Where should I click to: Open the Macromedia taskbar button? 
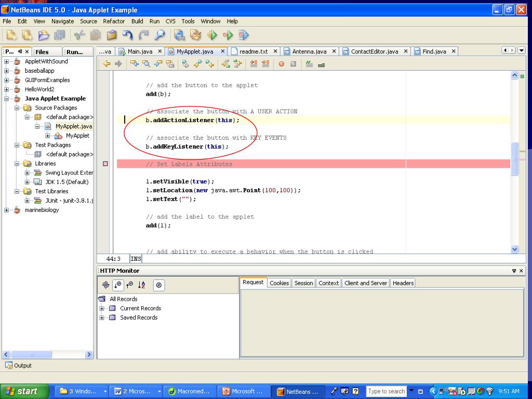(191, 391)
